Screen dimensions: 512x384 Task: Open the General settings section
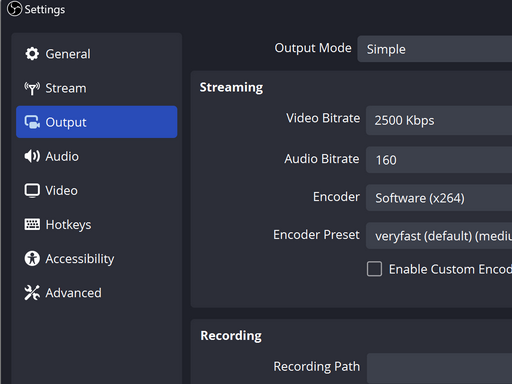(97, 54)
